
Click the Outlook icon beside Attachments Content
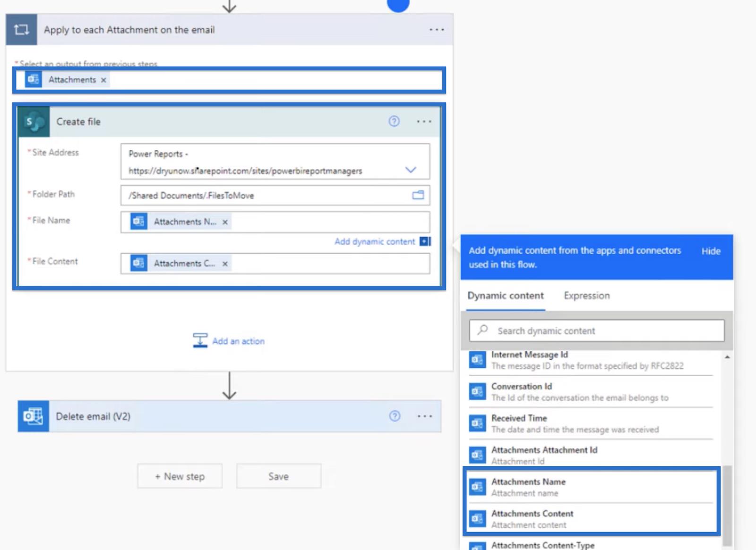(x=477, y=518)
